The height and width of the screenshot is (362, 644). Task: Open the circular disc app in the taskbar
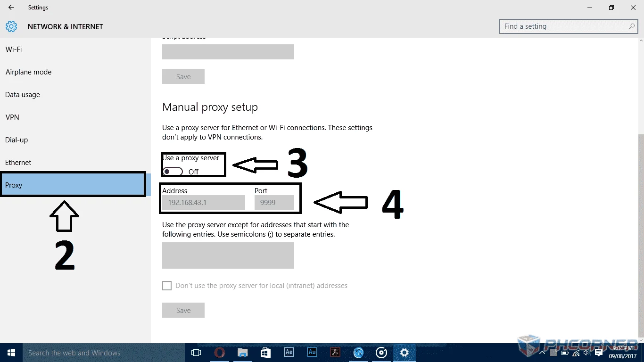(x=381, y=353)
